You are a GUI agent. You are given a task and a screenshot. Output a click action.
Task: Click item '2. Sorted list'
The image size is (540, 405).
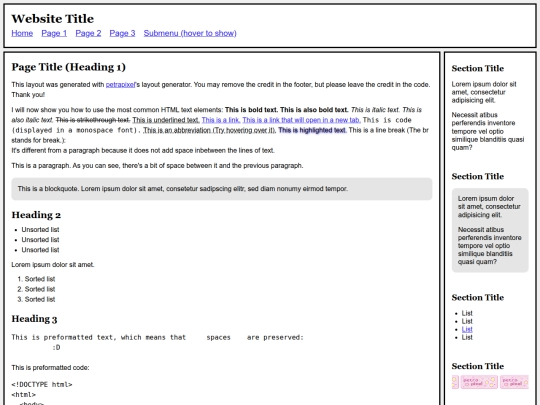(36, 289)
